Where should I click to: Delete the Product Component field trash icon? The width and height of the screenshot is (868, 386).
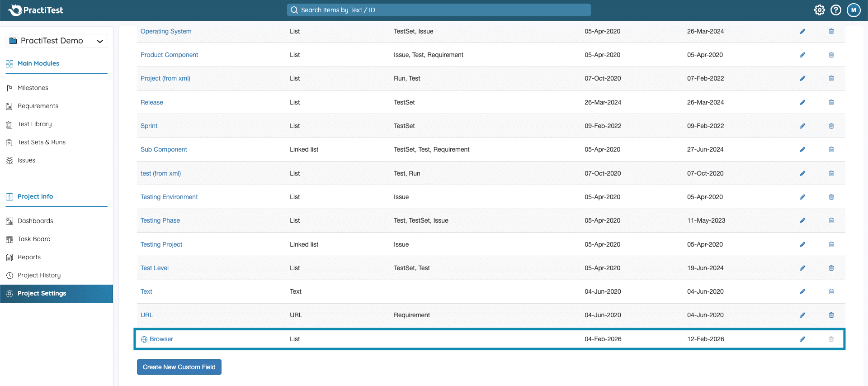coord(831,55)
